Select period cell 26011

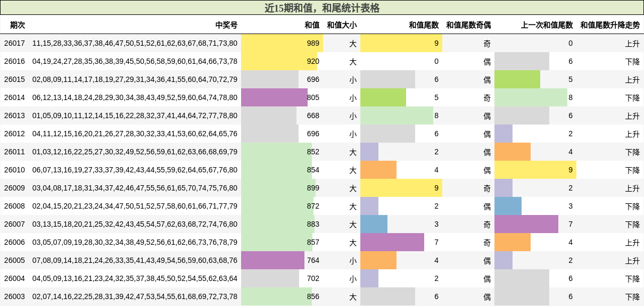(x=14, y=152)
